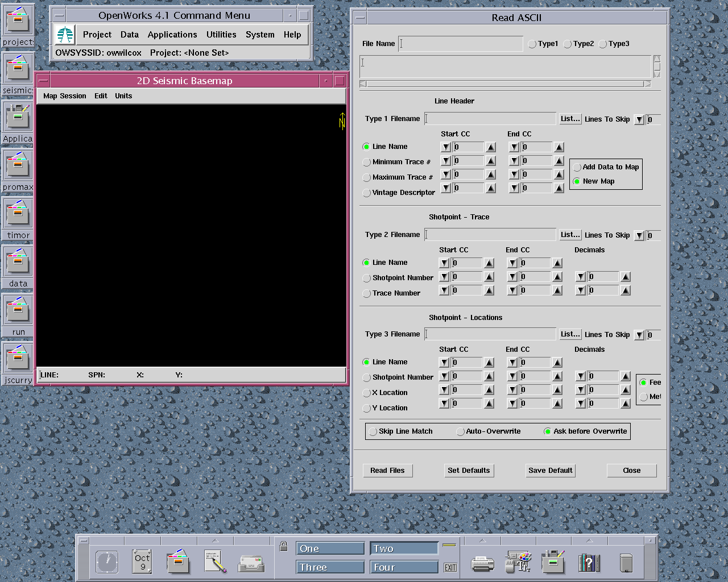
Task: Increase End CC for Maximum Trace #
Action: 559,174
